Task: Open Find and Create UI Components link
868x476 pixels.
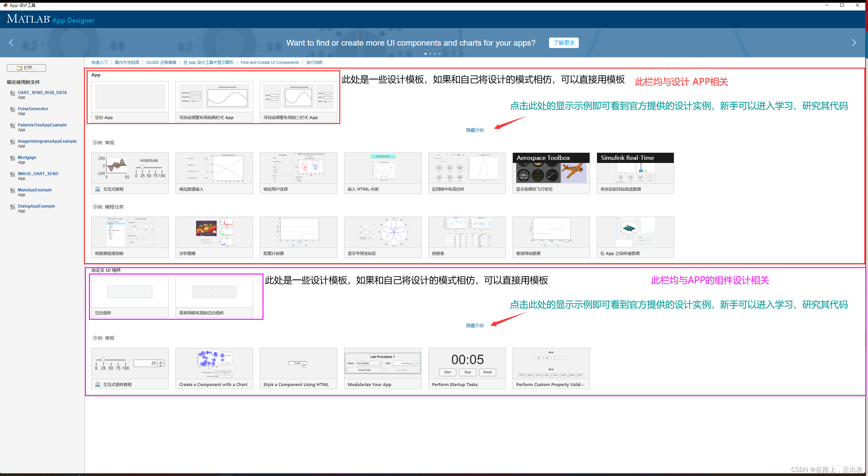Action: coord(270,63)
